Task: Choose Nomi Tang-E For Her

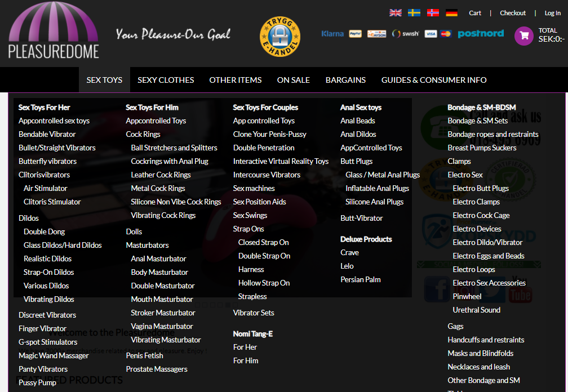Action: click(245, 347)
